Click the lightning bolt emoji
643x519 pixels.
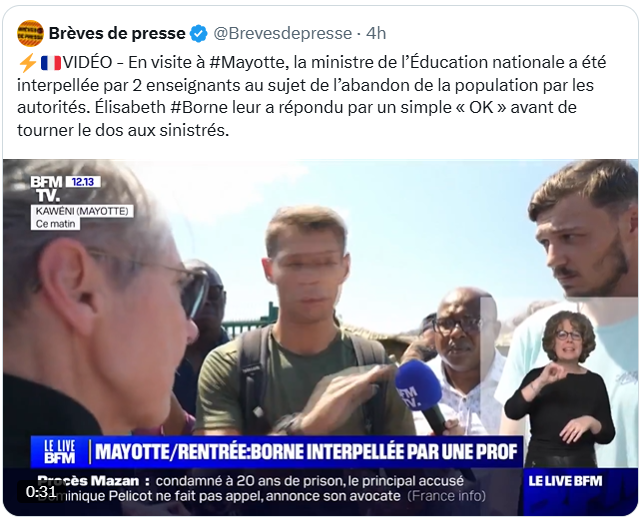(28, 63)
